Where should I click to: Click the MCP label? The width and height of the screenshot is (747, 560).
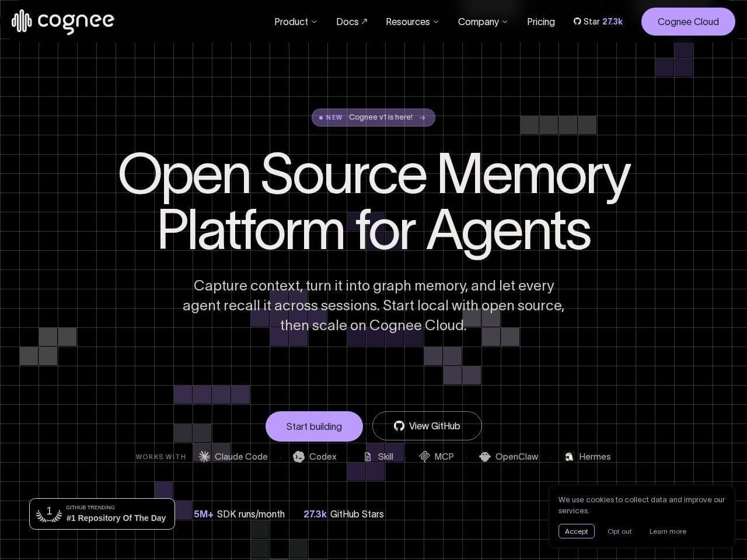[x=444, y=457]
